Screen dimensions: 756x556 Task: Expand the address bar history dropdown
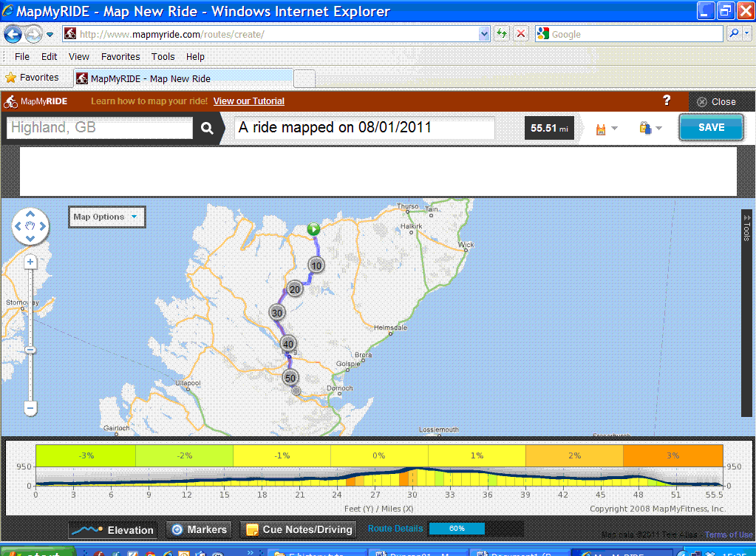click(x=484, y=34)
